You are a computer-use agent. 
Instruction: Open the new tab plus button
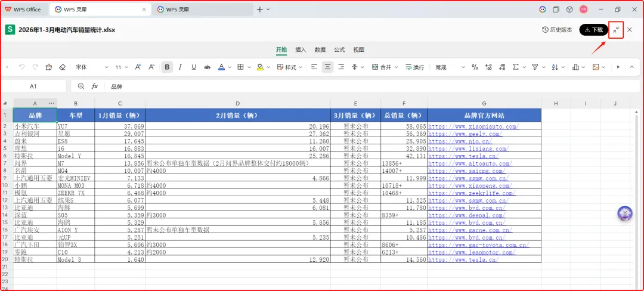point(259,10)
